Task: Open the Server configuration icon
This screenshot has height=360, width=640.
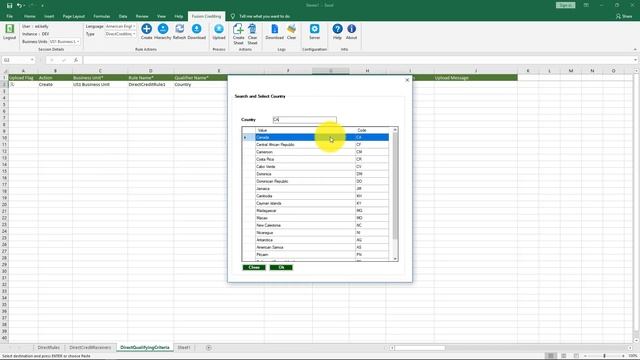Action: click(x=314, y=32)
